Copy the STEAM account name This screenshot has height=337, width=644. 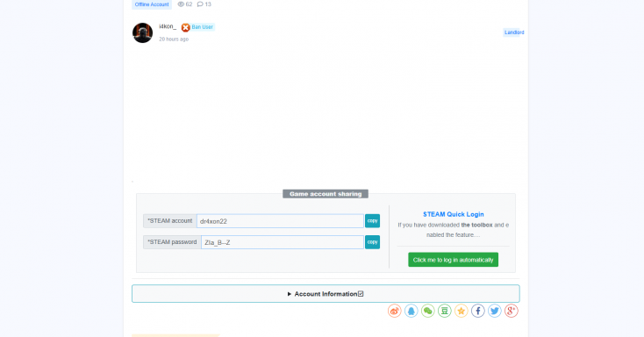coord(372,221)
